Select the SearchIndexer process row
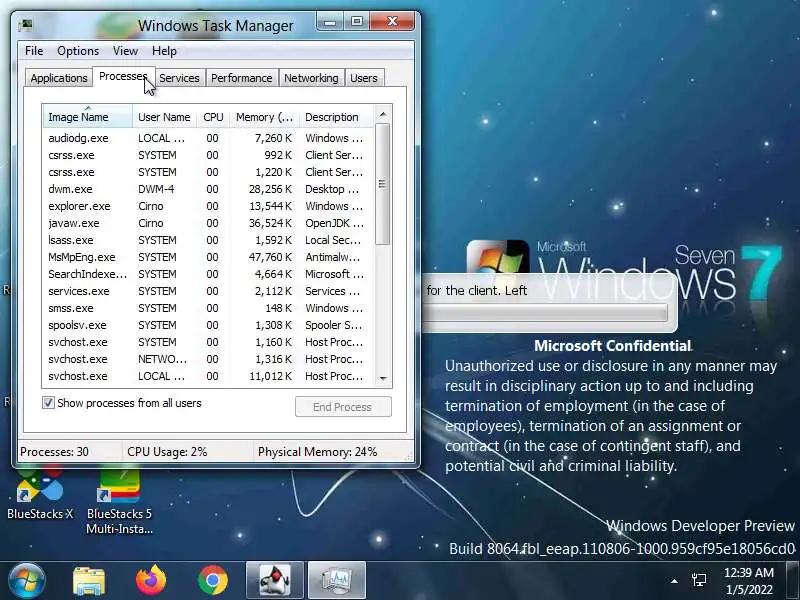 coord(208,274)
